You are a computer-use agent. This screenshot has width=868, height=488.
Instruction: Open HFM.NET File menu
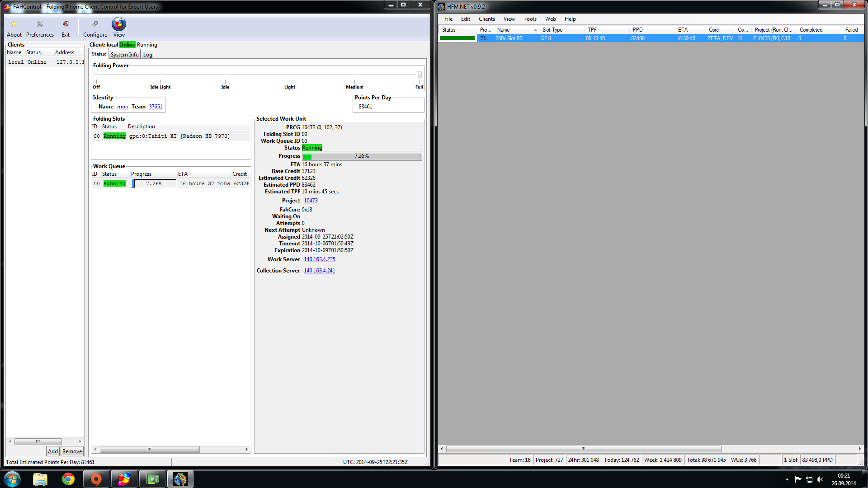(448, 19)
